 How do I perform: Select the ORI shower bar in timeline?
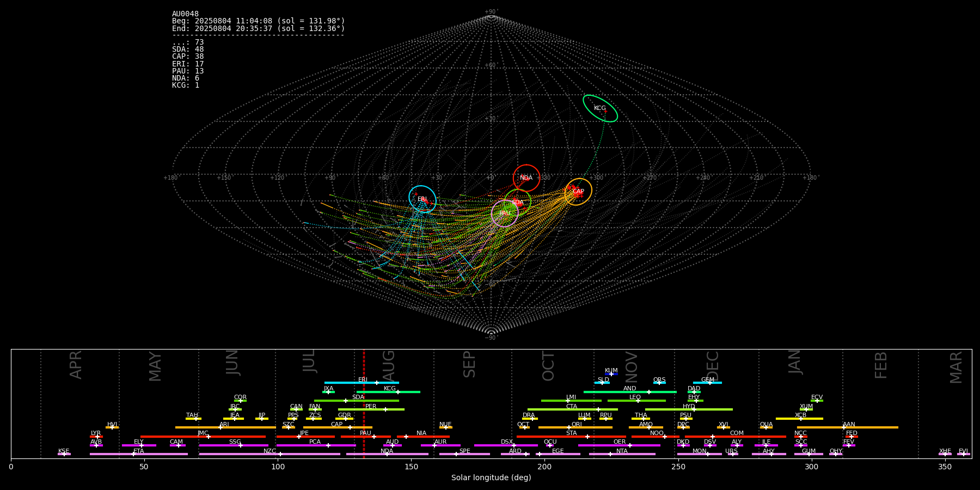point(575,427)
